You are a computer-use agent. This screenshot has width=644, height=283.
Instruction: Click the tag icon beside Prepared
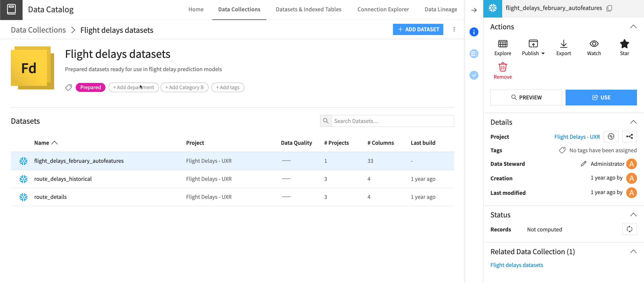point(68,87)
